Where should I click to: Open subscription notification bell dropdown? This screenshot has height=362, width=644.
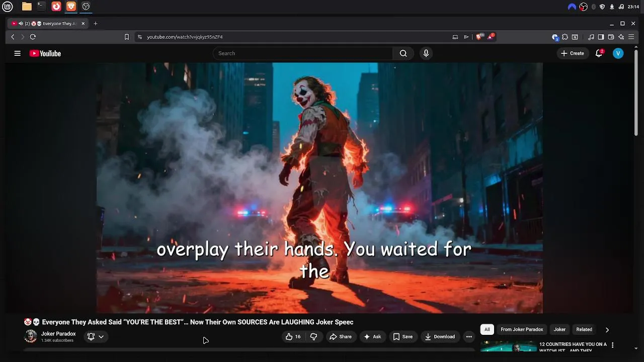[96, 337]
